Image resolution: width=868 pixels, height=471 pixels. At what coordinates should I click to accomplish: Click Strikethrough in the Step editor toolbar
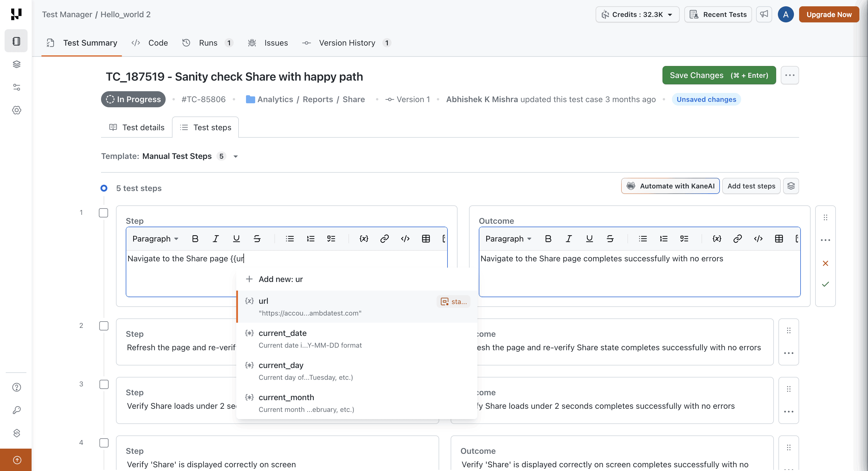(x=257, y=239)
